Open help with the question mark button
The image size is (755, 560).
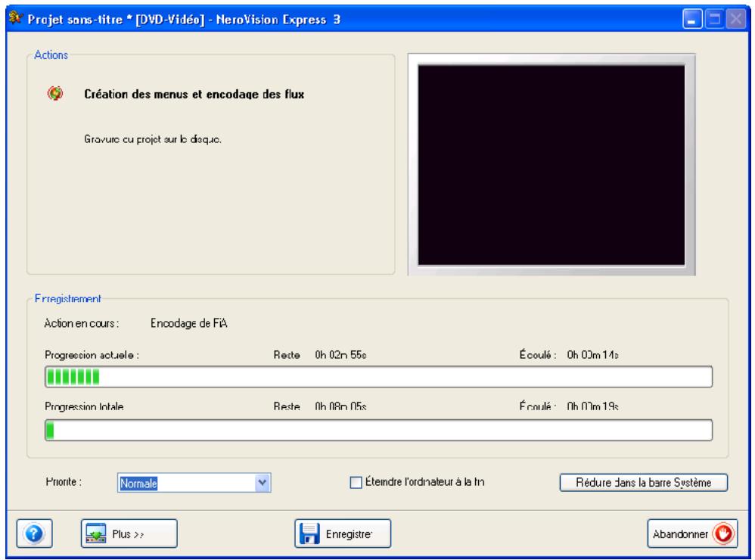(x=34, y=533)
